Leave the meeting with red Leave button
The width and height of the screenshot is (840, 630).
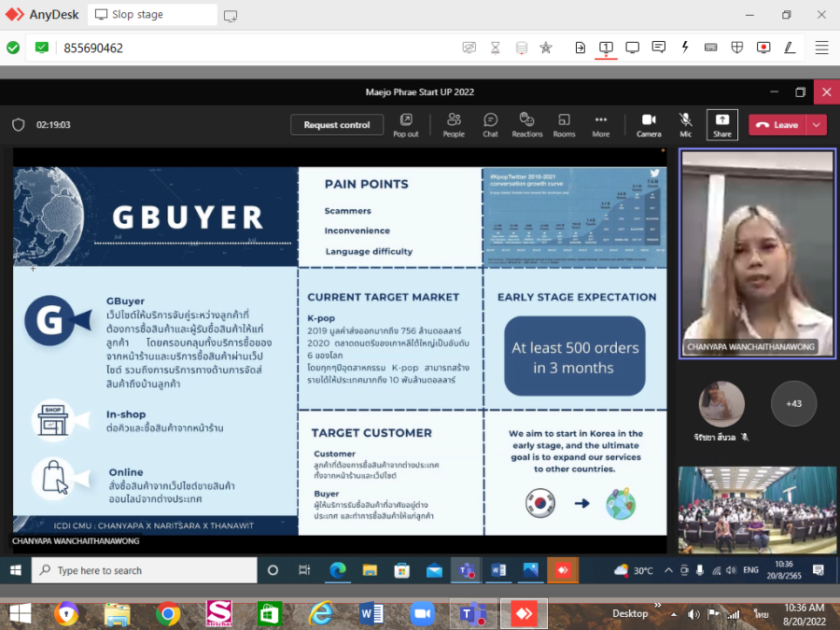(777, 125)
